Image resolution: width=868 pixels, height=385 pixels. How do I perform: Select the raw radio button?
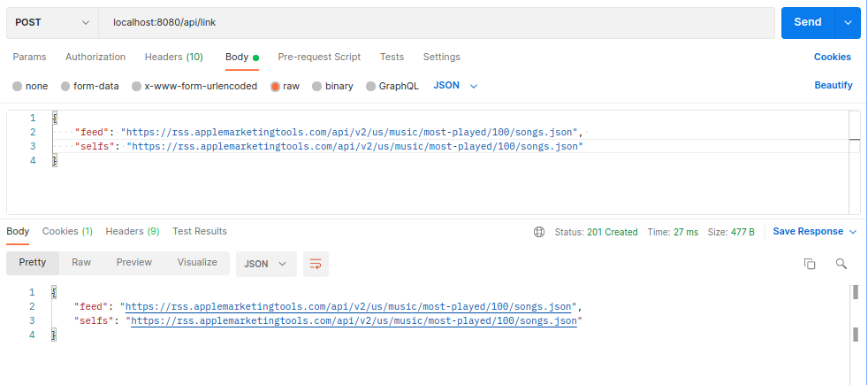pyautogui.click(x=275, y=87)
